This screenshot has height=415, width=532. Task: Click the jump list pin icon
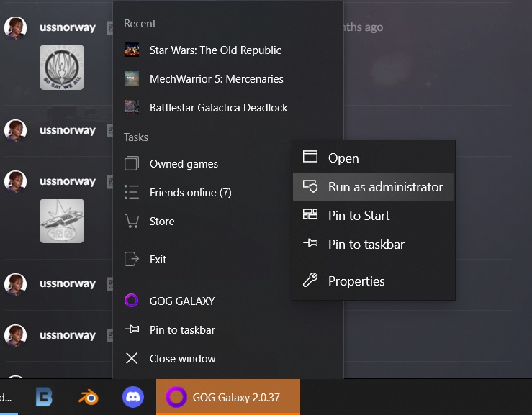tap(132, 329)
